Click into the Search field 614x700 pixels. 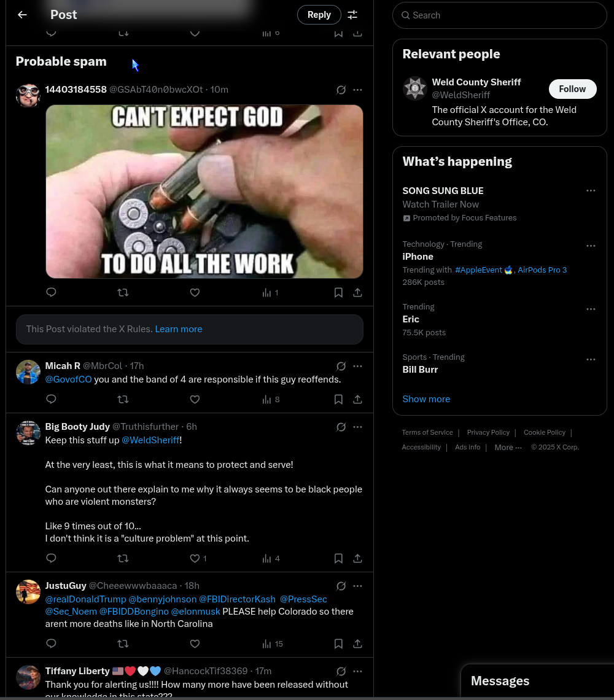pos(503,15)
